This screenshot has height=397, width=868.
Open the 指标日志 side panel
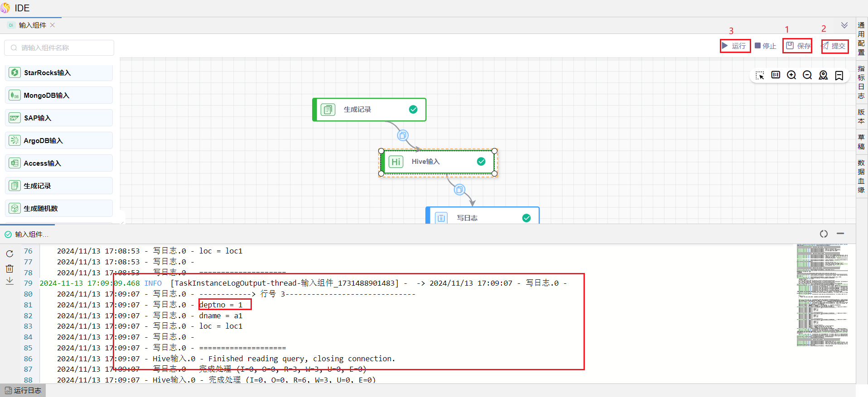click(861, 82)
